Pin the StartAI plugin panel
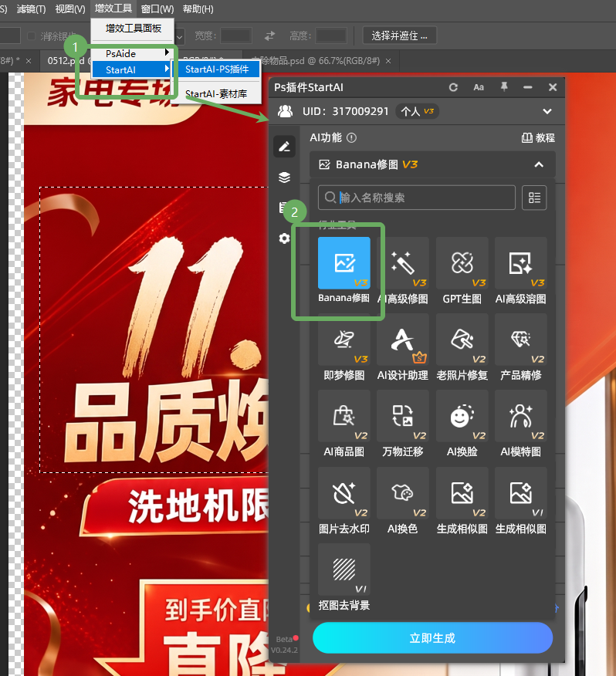Viewport: 616px width, 676px height. (x=504, y=87)
